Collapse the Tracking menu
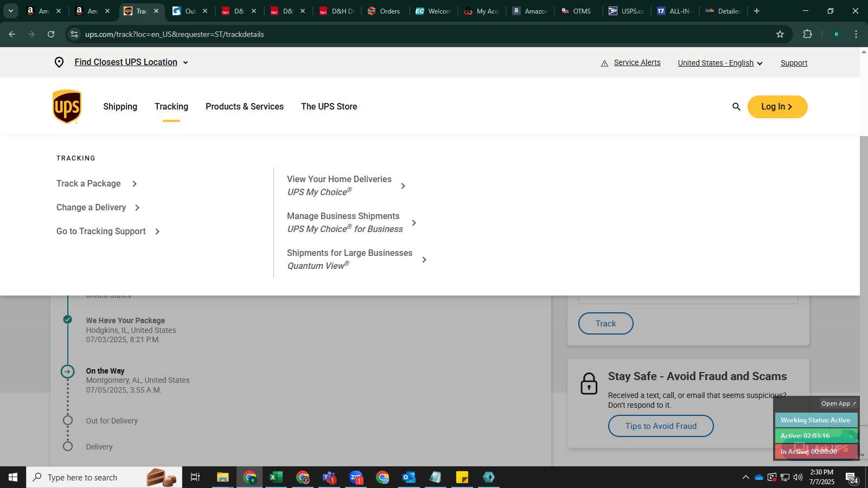 pyautogui.click(x=171, y=107)
